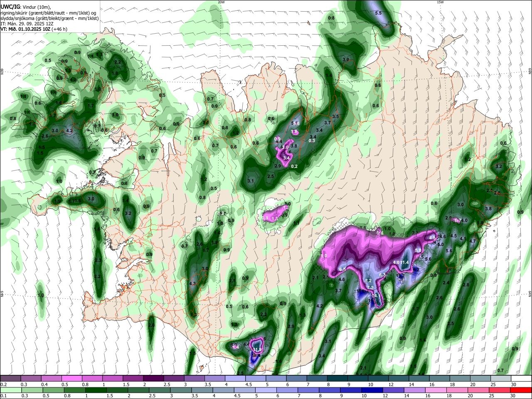Pick the dark navy blue rain legend swatch
The height and width of the screenshot is (399, 532).
(372, 390)
